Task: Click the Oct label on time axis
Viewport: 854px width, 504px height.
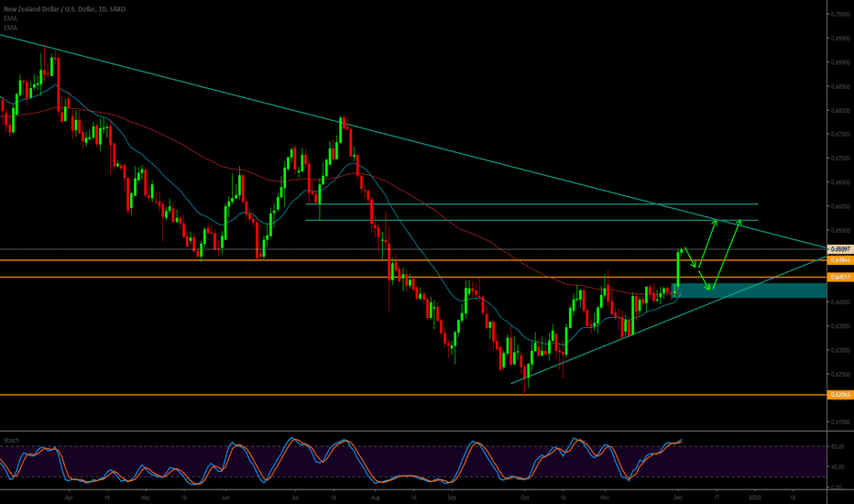Action: click(x=523, y=496)
